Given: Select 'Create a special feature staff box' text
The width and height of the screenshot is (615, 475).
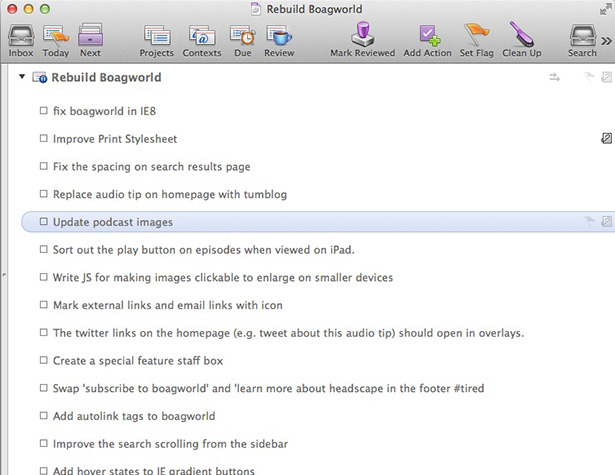Looking at the screenshot, I should click(x=138, y=361).
